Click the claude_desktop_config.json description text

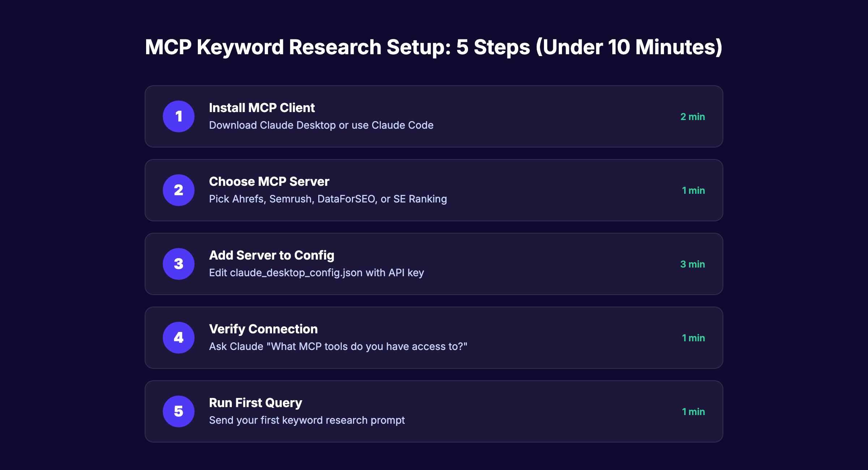pyautogui.click(x=317, y=273)
